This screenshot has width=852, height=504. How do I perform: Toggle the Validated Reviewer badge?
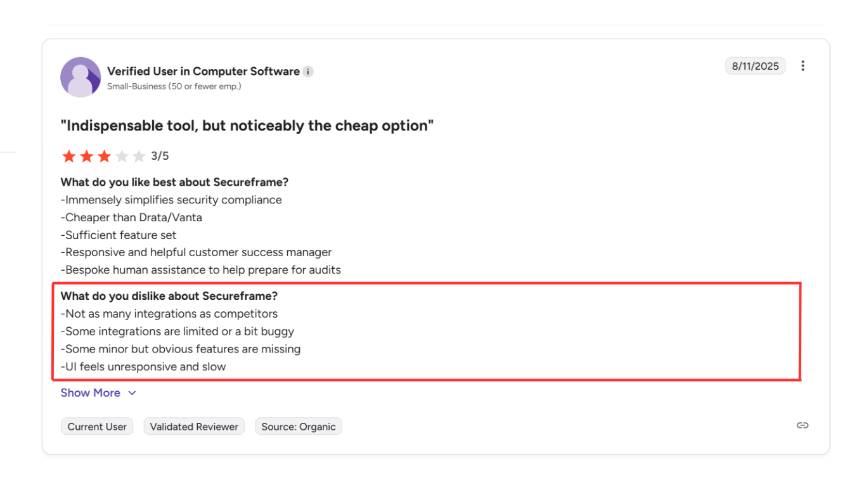193,426
